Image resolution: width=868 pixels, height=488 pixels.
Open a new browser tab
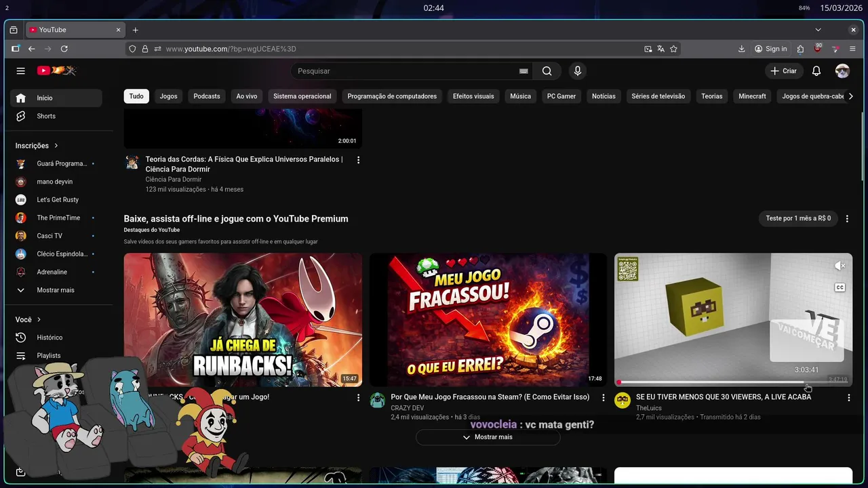pyautogui.click(x=135, y=30)
